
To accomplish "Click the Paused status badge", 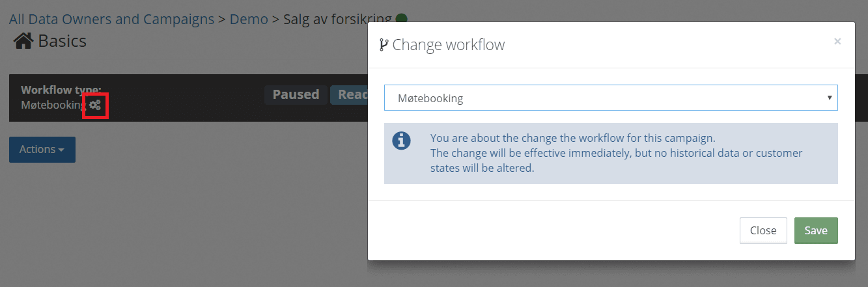I will [x=296, y=95].
